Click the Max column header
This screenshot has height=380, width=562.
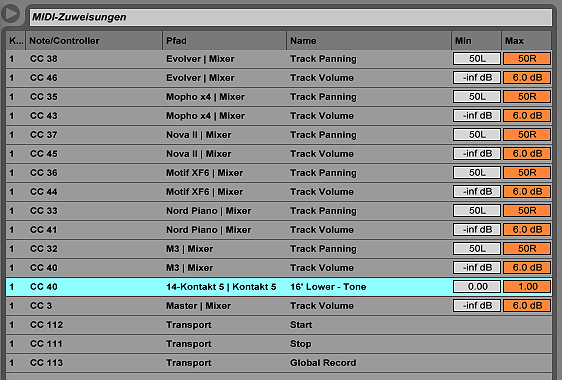[526, 41]
